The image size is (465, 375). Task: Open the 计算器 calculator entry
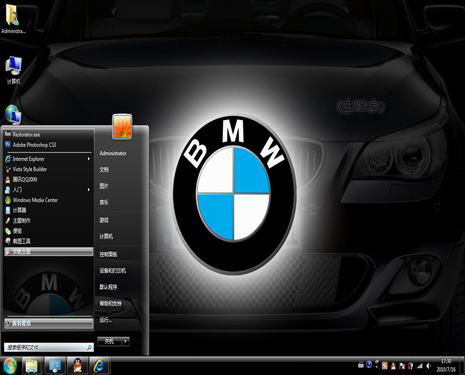click(48, 210)
